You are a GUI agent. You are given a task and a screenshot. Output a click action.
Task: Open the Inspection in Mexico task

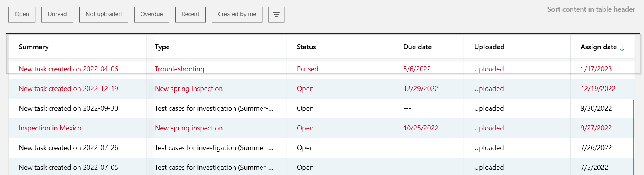coord(50,128)
